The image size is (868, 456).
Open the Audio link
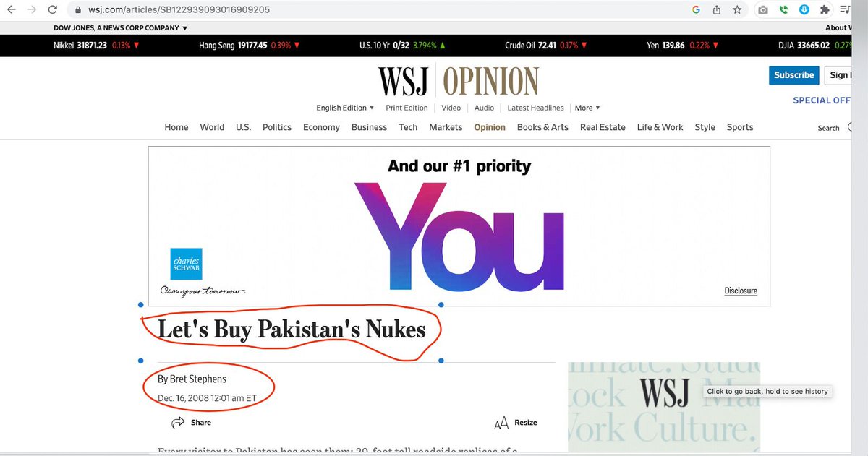click(484, 108)
